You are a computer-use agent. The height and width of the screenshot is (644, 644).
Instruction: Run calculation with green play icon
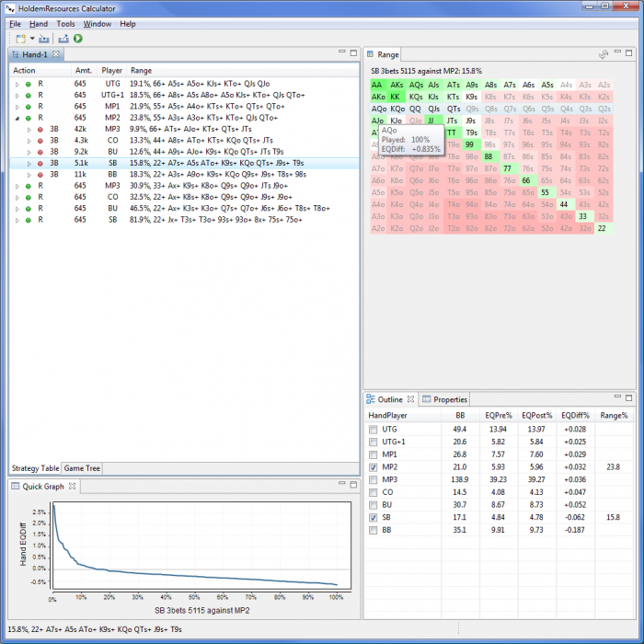point(78,39)
